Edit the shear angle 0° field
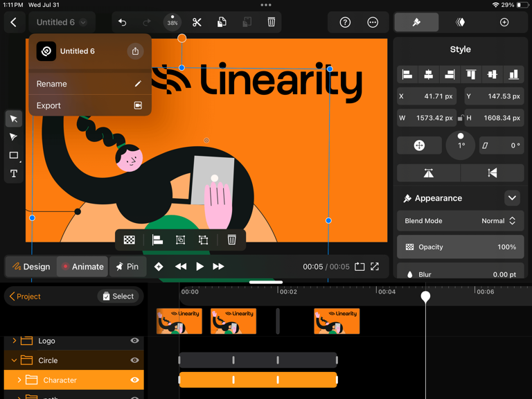Screen dimensions: 532x399 pos(502,145)
